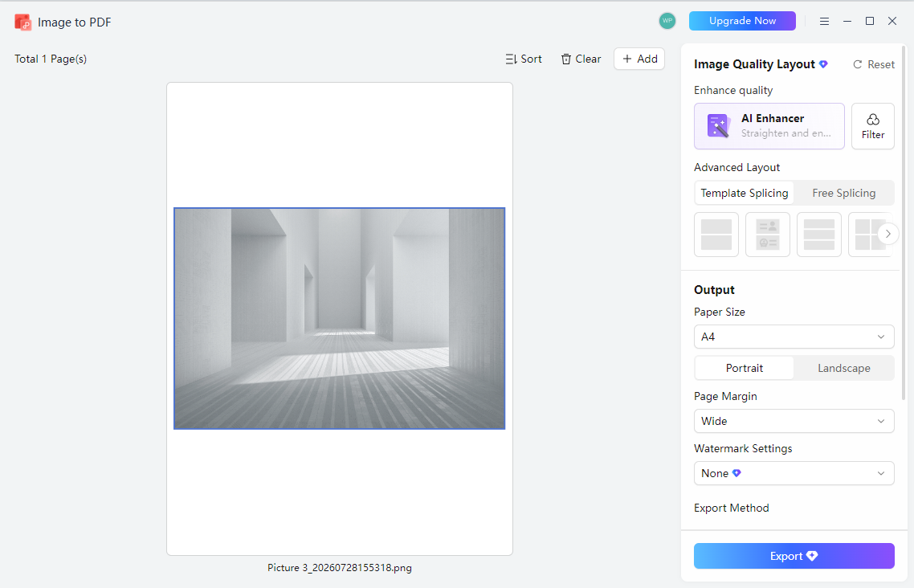Click the Export button
Screen dimensions: 914x588
(794, 556)
